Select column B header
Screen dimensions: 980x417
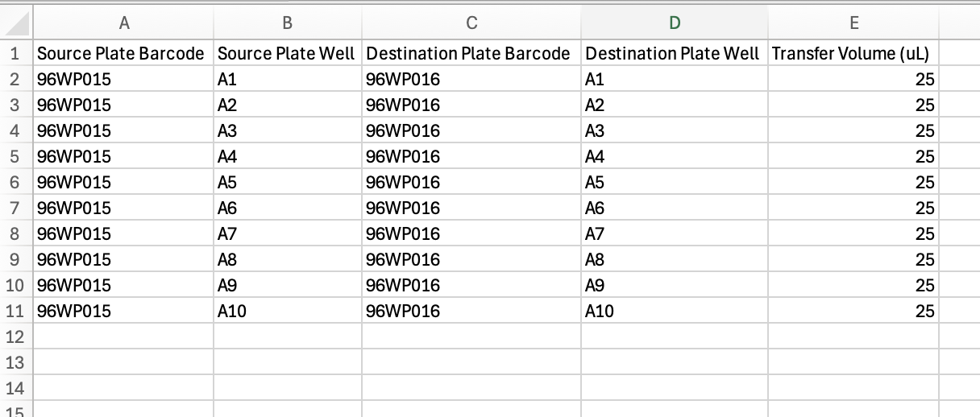coord(288,24)
